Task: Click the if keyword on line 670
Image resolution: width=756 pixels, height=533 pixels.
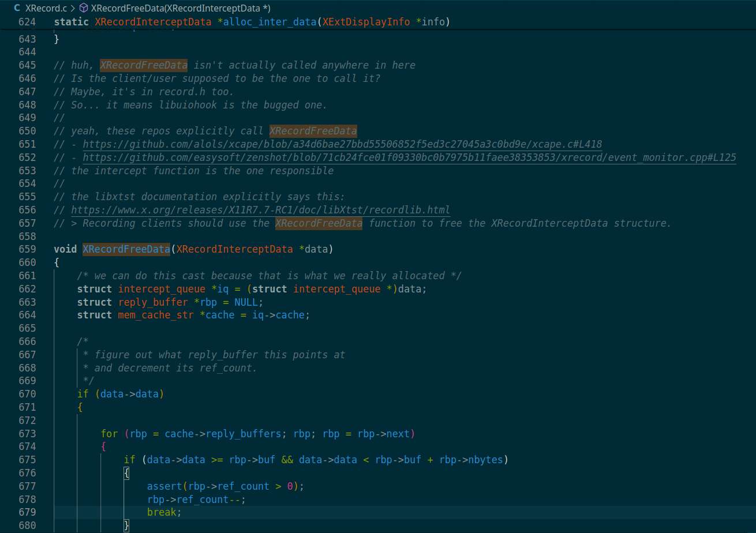Action: click(83, 394)
